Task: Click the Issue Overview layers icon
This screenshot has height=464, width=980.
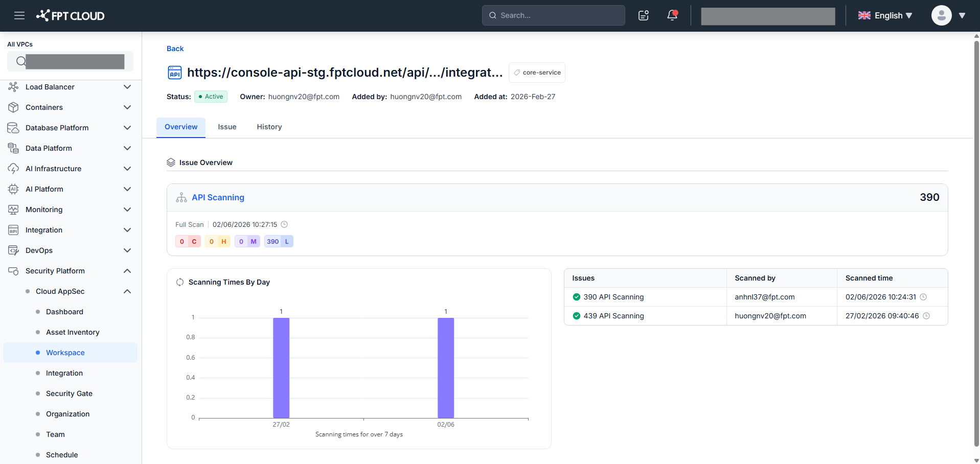Action: [171, 163]
